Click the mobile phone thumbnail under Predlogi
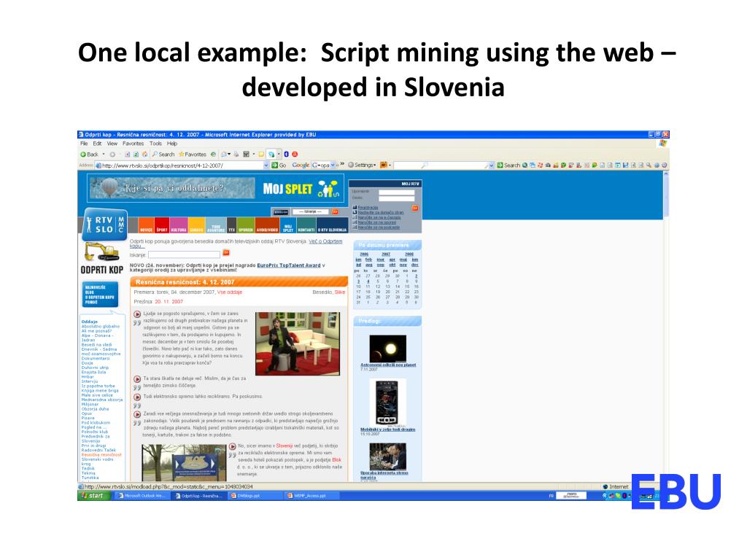 pyautogui.click(x=387, y=402)
